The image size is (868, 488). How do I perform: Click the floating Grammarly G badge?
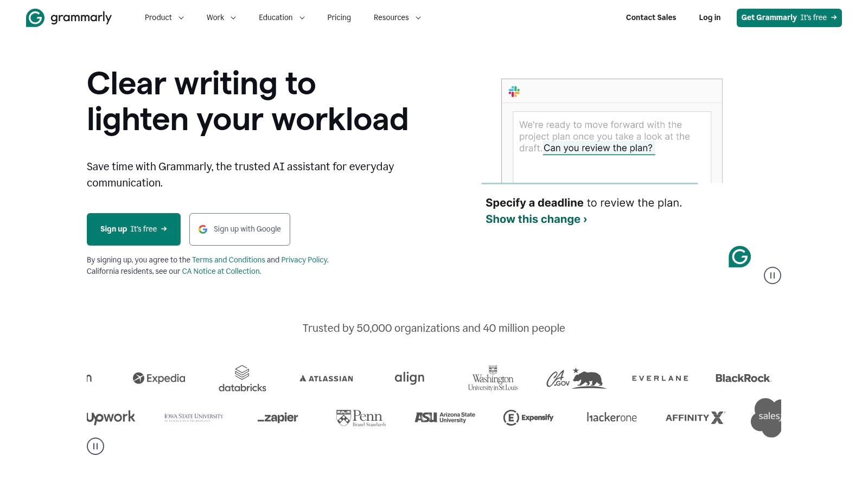click(x=739, y=256)
